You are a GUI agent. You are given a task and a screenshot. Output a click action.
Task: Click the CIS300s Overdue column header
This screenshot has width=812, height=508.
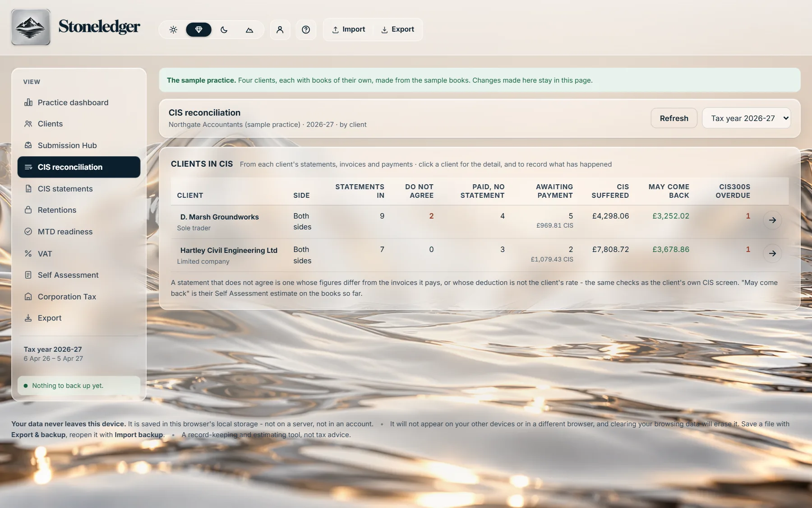pos(733,191)
